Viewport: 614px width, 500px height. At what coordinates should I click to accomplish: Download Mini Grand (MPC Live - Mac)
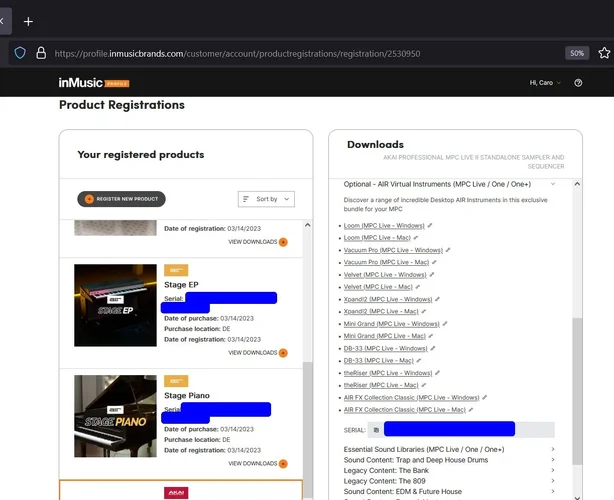[x=385, y=336]
